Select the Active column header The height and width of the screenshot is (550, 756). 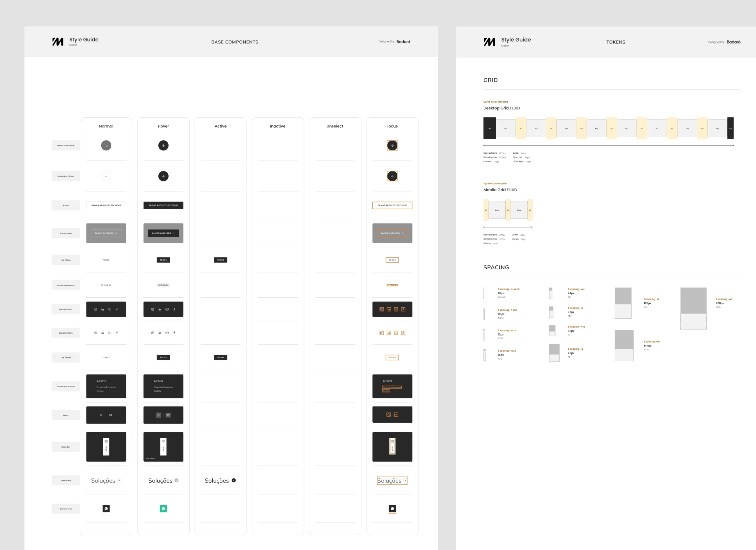[x=220, y=126]
